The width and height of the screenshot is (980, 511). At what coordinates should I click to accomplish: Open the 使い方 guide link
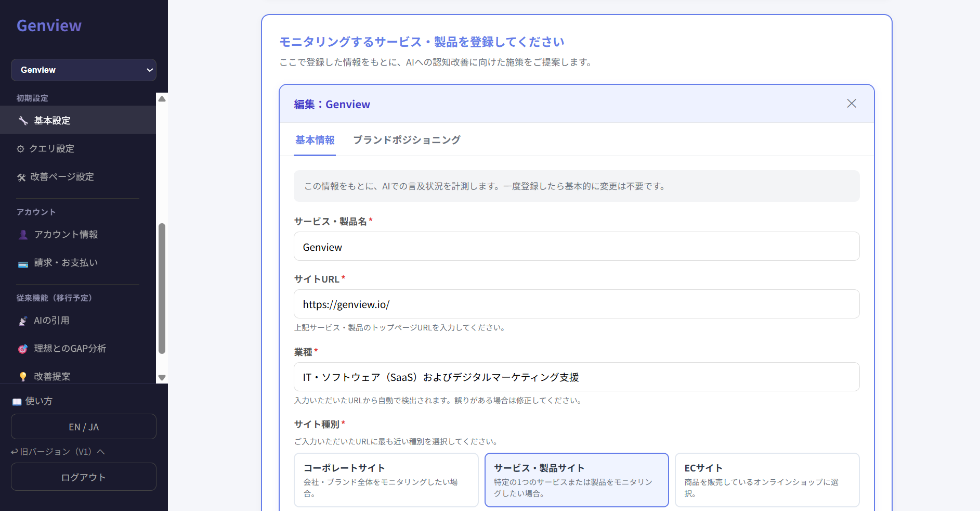[x=32, y=401]
